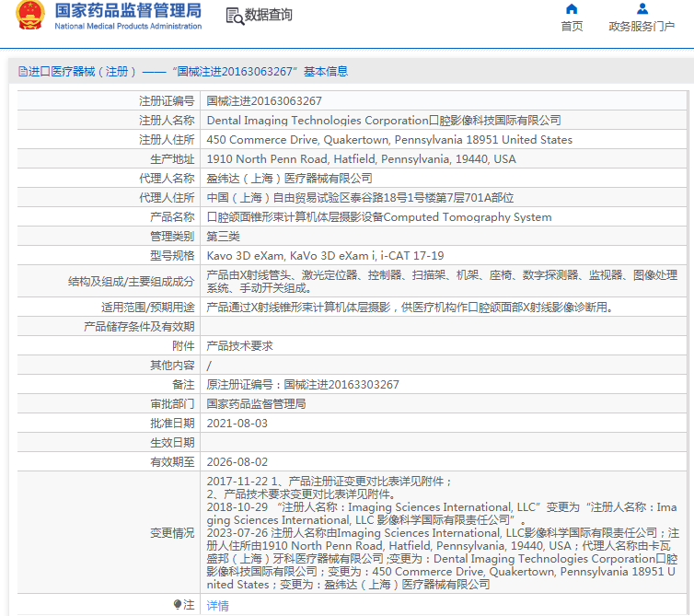Click the lightbulb icon beside 注
The image size is (694, 616).
click(x=178, y=604)
